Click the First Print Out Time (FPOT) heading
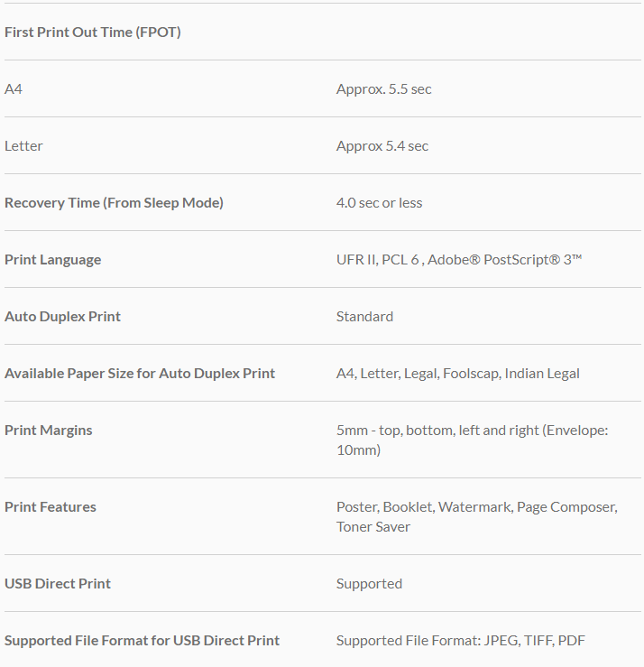 (x=93, y=32)
